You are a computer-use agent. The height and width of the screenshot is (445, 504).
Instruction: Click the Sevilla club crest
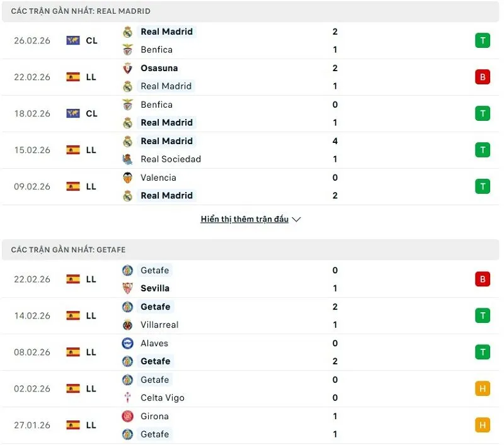(128, 288)
